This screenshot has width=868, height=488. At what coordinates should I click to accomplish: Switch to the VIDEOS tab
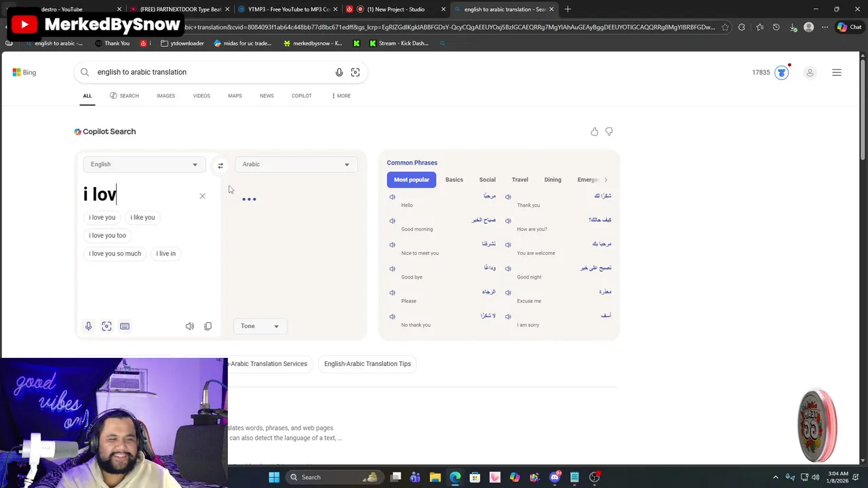click(201, 96)
